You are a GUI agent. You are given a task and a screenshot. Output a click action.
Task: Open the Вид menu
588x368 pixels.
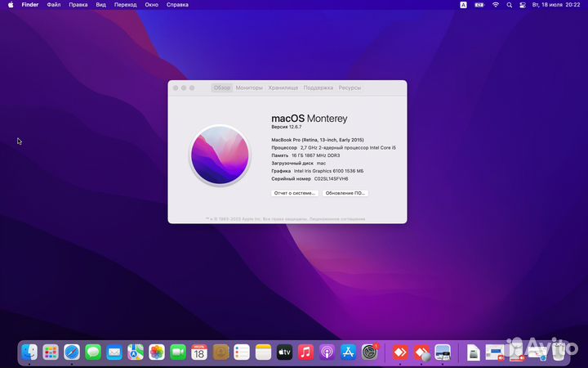pos(101,5)
